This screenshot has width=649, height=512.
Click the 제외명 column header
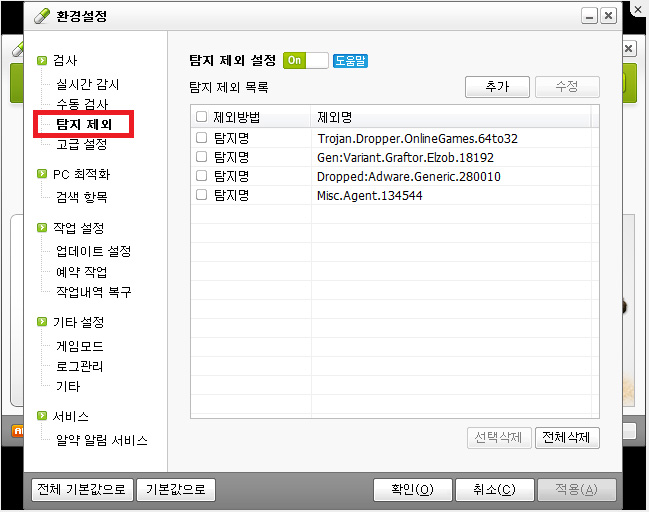(451, 117)
